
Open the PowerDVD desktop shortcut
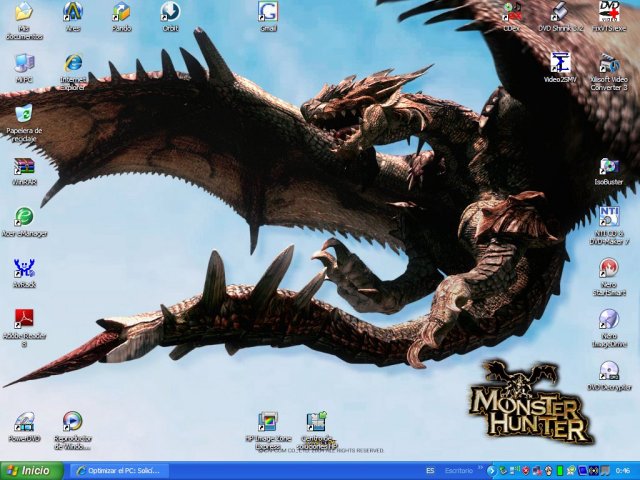tap(24, 422)
